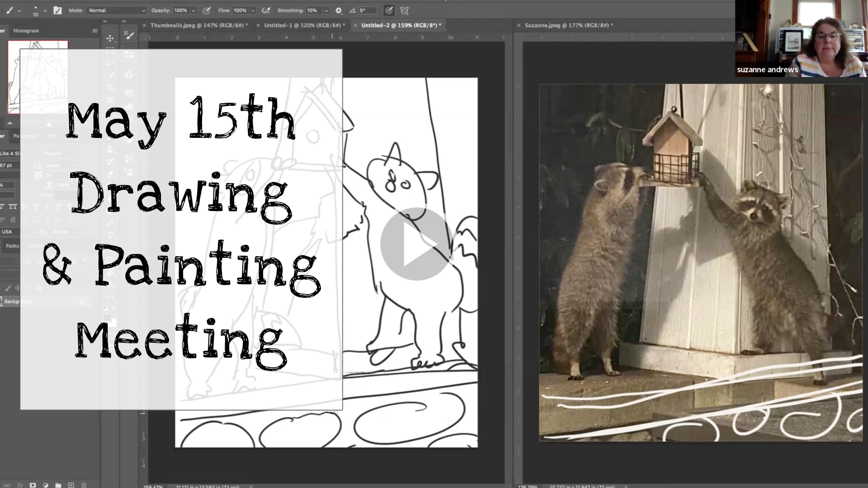Select suzanne andrews webcam thumbnail
Screen dimensions: 868x488
(801, 38)
